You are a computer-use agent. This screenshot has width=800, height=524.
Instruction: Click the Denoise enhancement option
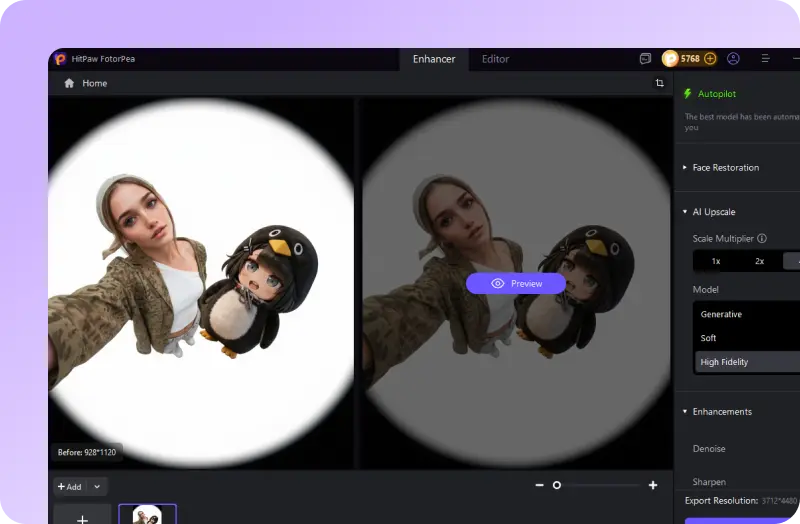point(709,448)
